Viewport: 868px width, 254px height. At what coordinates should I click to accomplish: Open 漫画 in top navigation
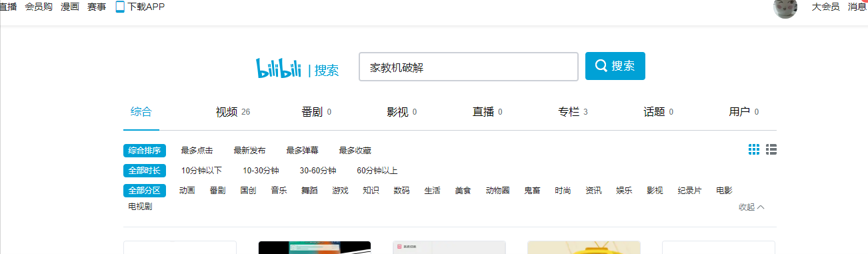click(70, 7)
